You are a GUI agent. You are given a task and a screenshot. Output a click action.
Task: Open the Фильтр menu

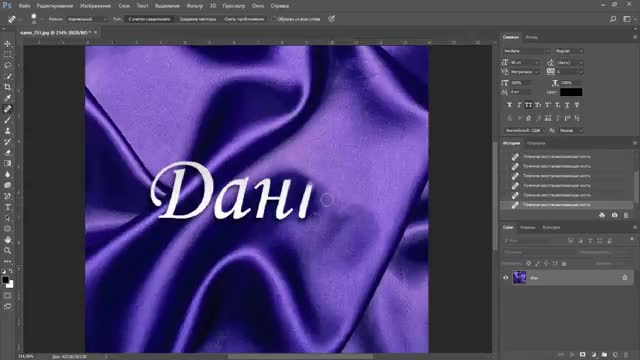pyautogui.click(x=194, y=6)
